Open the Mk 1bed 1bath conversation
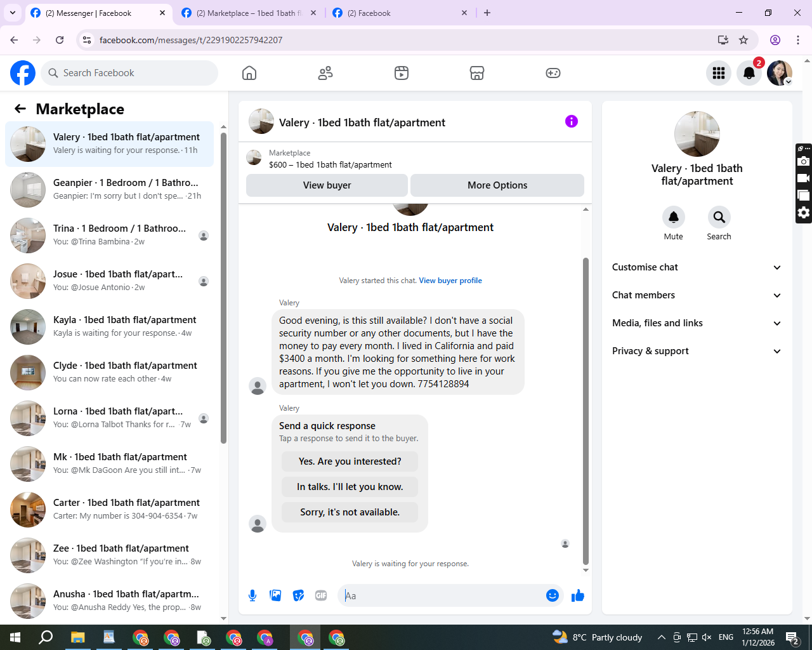 coord(110,464)
